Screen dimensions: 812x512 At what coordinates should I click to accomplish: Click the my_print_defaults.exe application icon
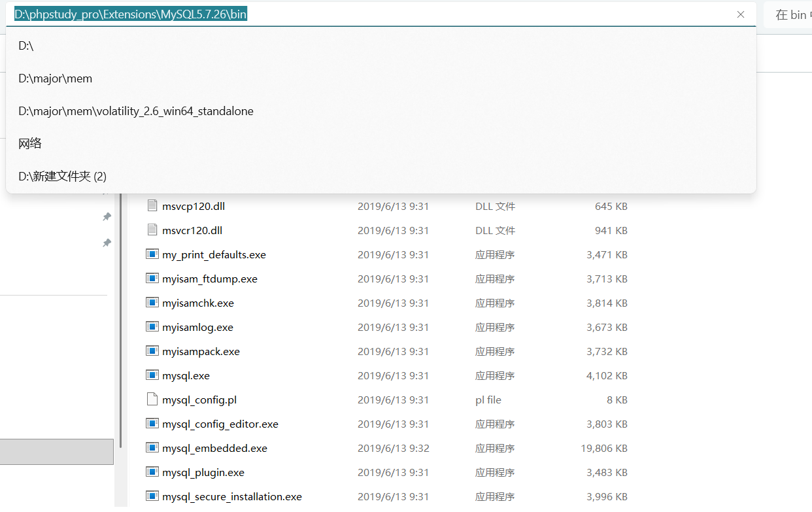152,254
